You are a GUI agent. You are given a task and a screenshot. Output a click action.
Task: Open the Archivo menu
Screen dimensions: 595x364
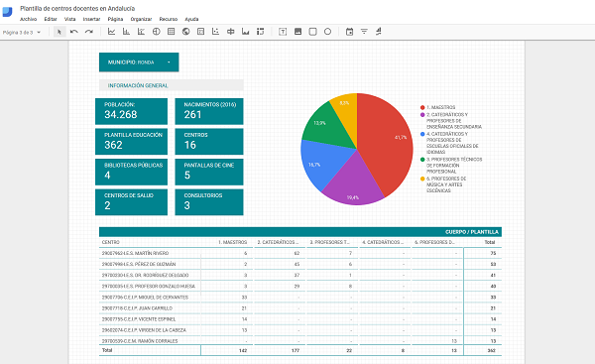[x=28, y=19]
